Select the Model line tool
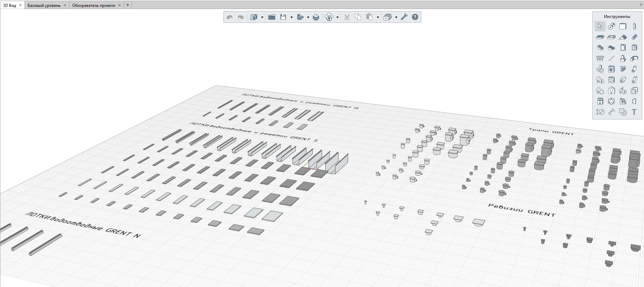Screen dimensions: 644x287 612,58
